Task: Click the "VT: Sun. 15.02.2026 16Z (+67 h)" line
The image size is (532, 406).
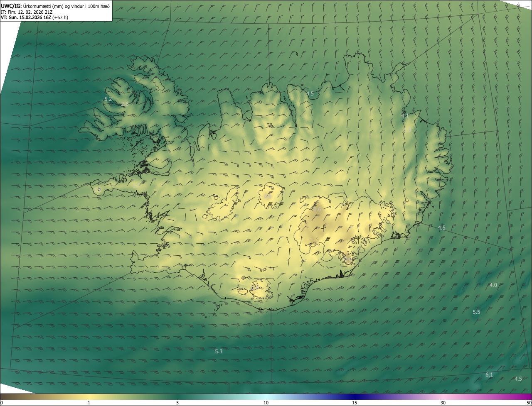Action: (x=34, y=17)
